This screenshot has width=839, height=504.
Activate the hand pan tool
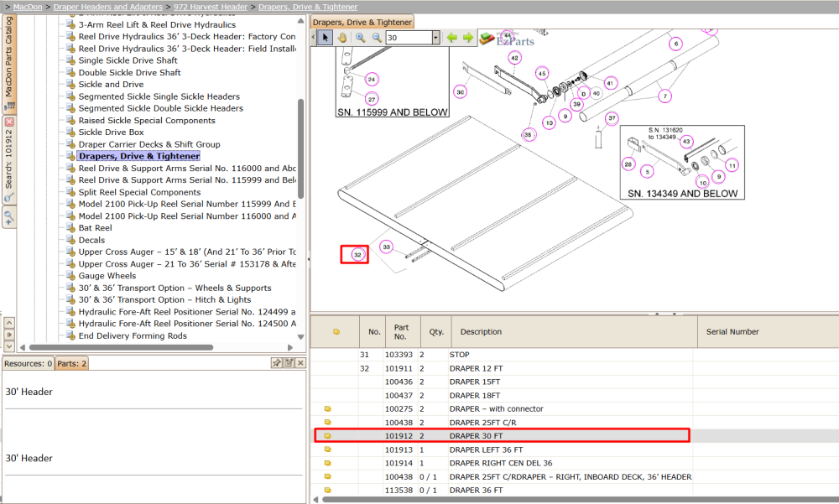coord(342,38)
